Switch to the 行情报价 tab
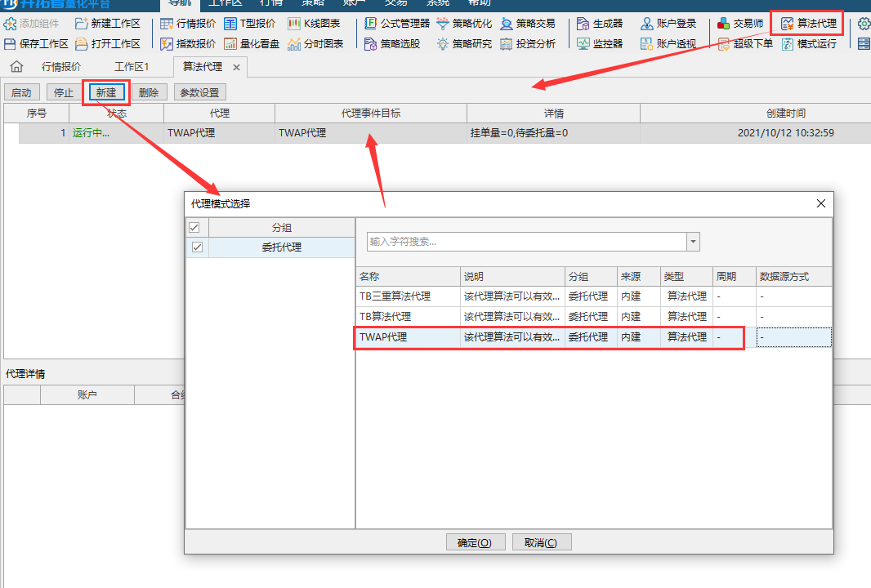871x588 pixels. (x=61, y=67)
